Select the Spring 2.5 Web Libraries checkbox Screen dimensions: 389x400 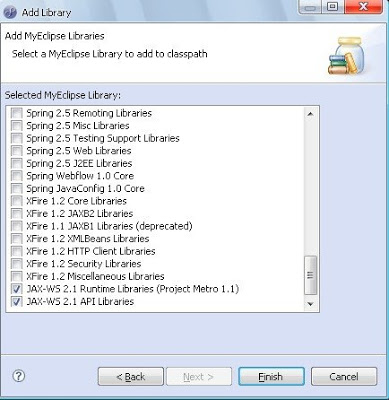(x=16, y=151)
